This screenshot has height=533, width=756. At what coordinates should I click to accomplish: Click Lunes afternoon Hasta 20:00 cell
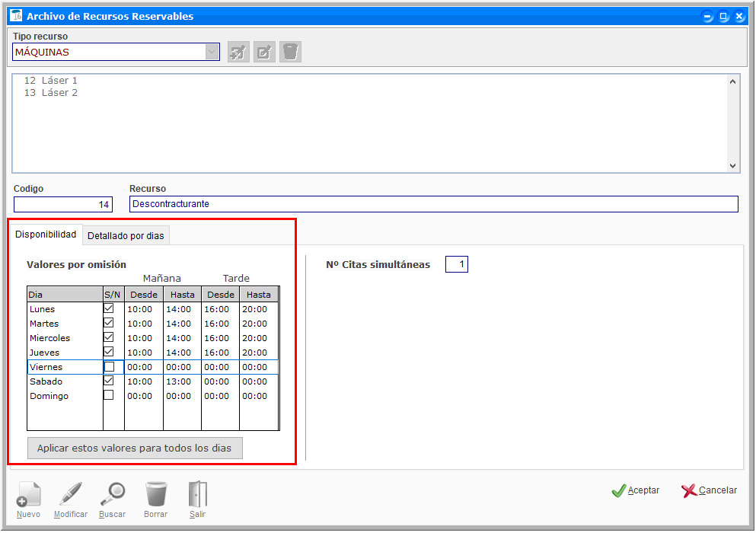258,309
